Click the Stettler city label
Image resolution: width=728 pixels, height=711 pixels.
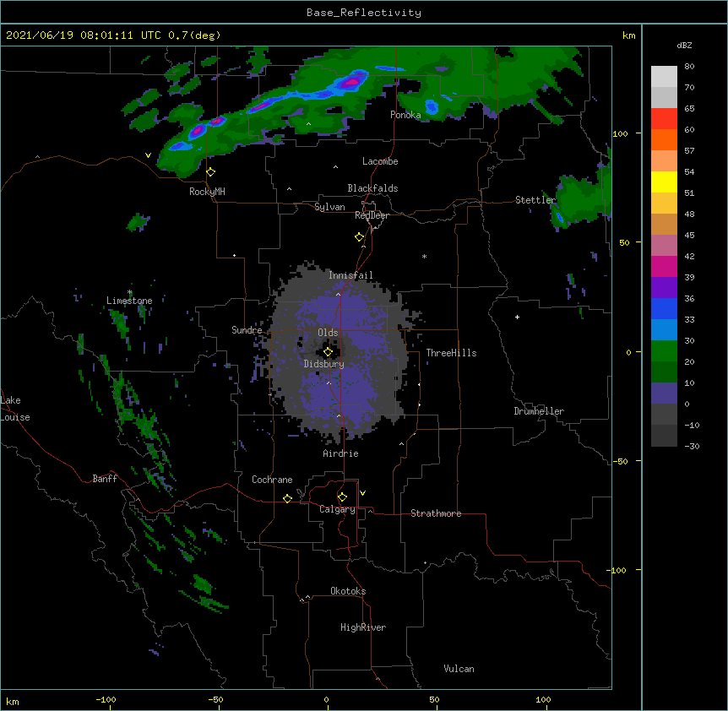(x=535, y=200)
